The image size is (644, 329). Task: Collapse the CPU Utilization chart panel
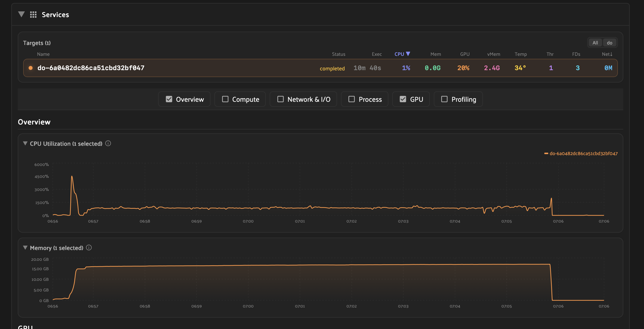tap(25, 143)
